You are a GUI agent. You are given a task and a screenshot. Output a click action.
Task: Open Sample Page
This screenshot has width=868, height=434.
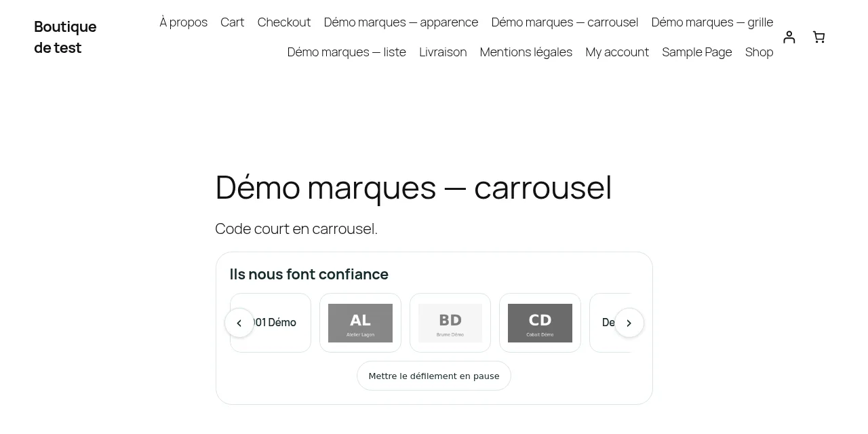pyautogui.click(x=697, y=52)
